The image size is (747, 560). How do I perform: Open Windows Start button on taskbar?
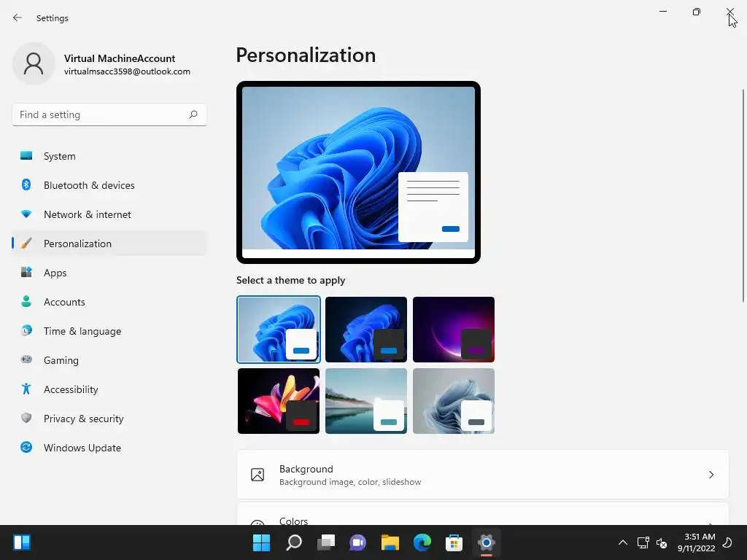(x=261, y=542)
